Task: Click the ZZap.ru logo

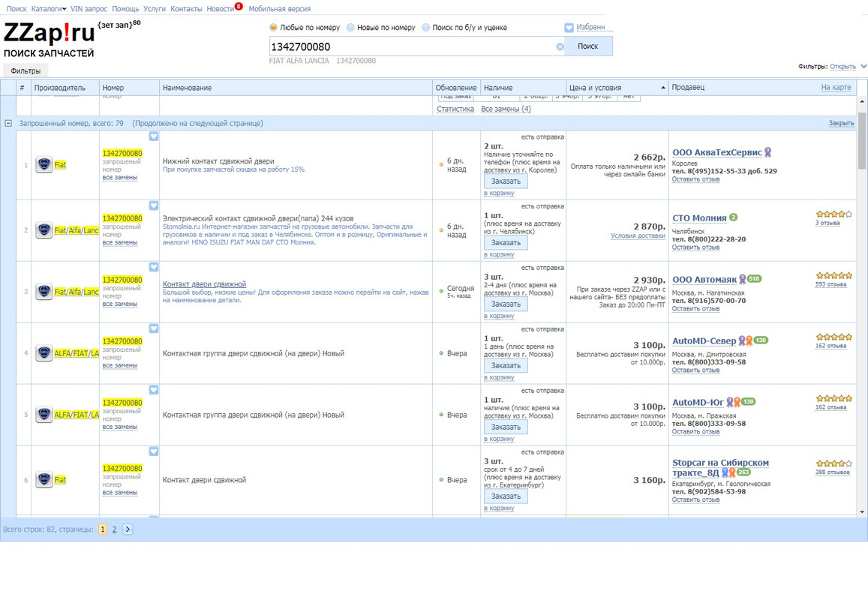Action: pos(49,34)
